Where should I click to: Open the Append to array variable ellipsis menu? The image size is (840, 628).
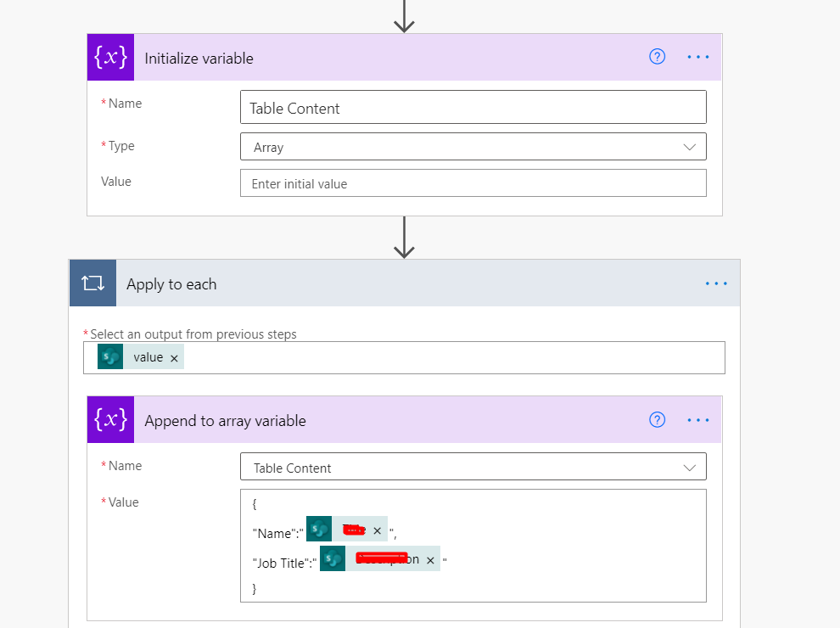pos(697,419)
